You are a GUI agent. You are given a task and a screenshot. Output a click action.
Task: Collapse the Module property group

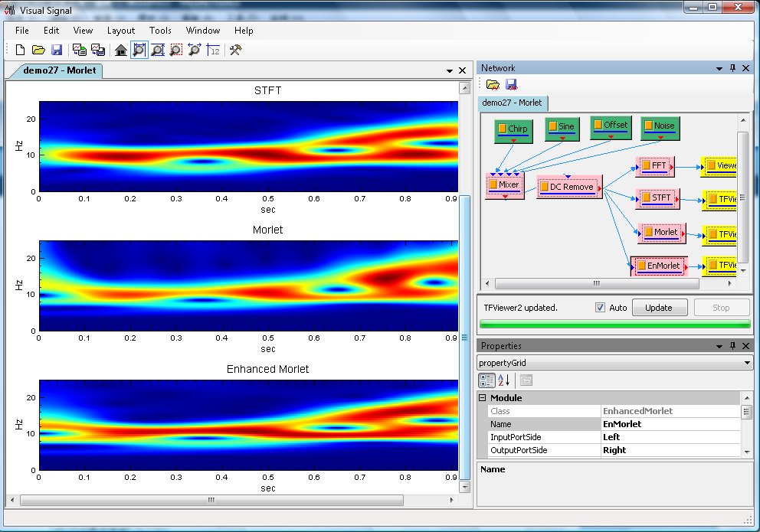click(x=482, y=398)
